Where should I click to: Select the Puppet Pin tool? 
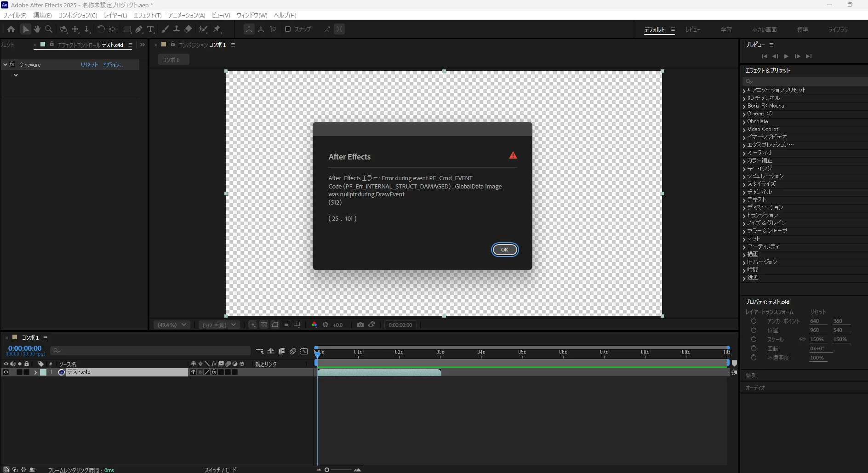[x=217, y=29]
